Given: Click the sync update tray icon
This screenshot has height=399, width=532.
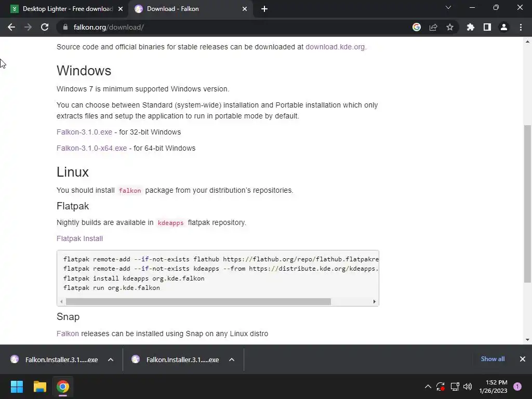Looking at the screenshot, I should pos(441,387).
